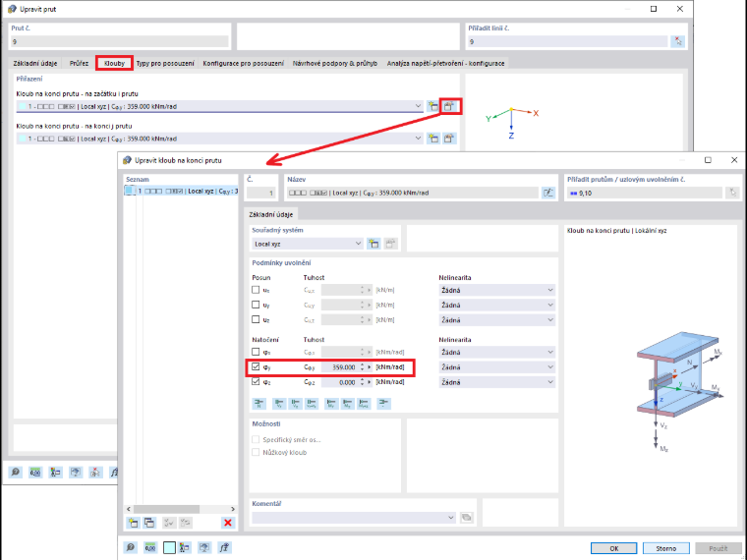
Task: Create new coordinate system icon
Action: click(x=373, y=244)
